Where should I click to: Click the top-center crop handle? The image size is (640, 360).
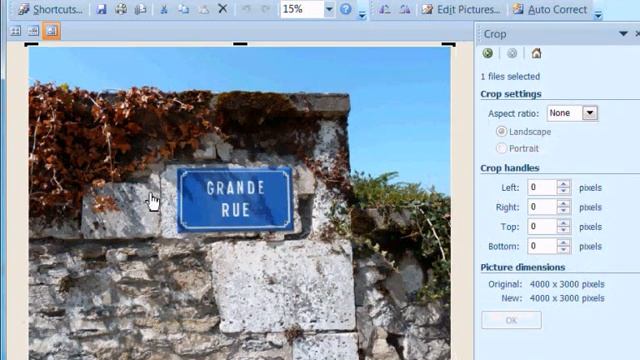pyautogui.click(x=240, y=44)
